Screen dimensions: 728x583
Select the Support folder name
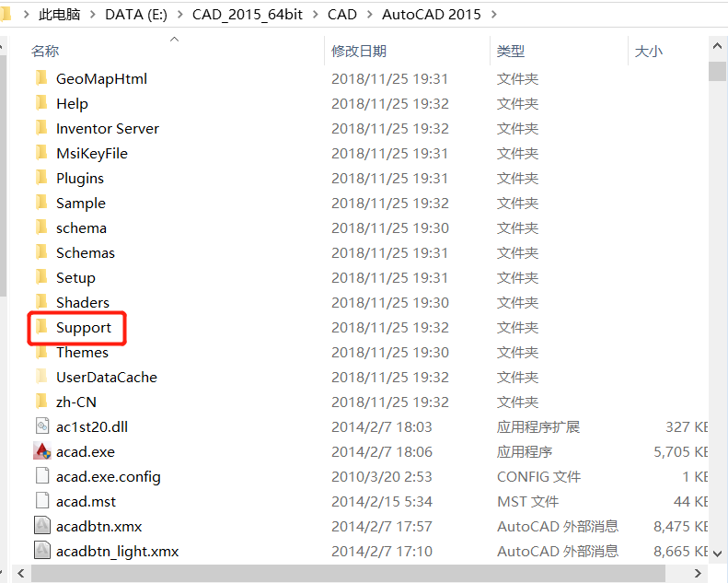[x=84, y=327]
